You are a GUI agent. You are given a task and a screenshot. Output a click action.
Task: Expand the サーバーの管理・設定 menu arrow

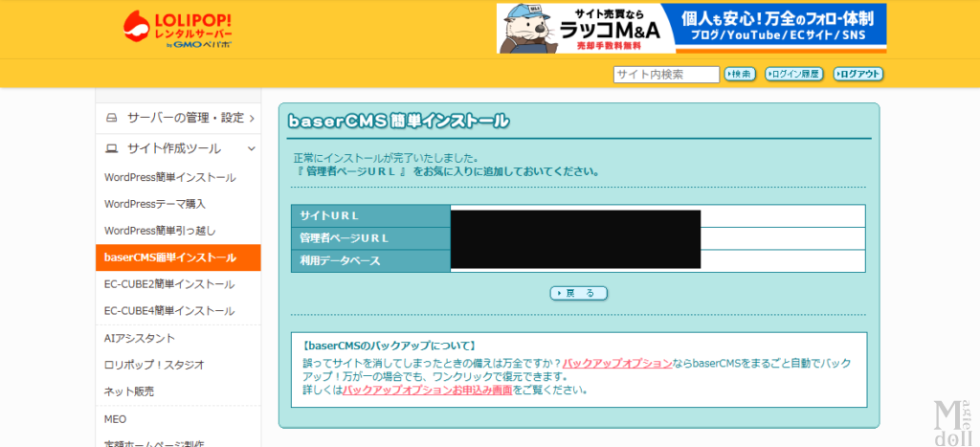point(251,119)
